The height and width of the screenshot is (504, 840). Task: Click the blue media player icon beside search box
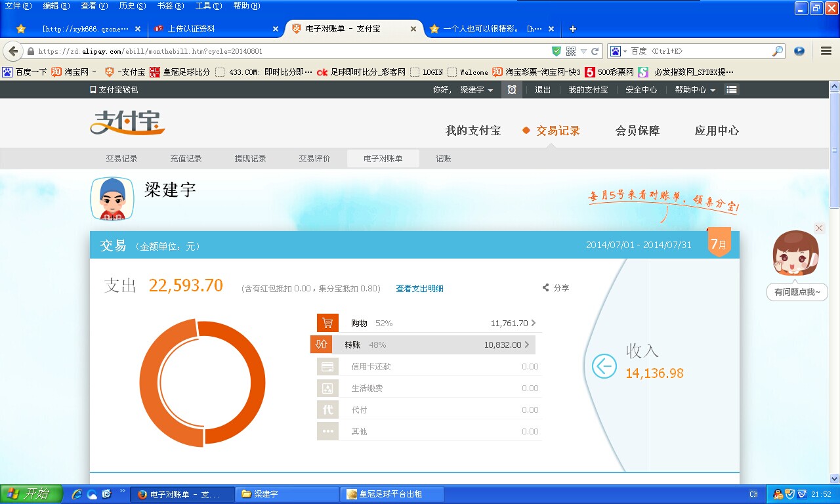799,51
